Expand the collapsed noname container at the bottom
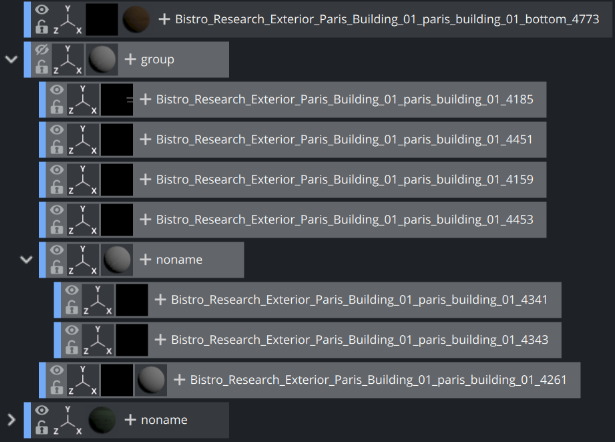The image size is (615, 442). point(11,419)
